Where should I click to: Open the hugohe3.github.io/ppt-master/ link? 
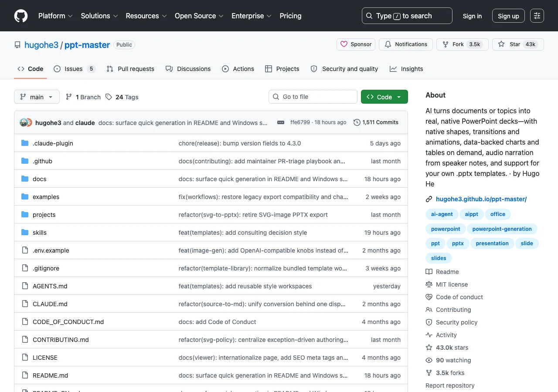click(x=481, y=199)
